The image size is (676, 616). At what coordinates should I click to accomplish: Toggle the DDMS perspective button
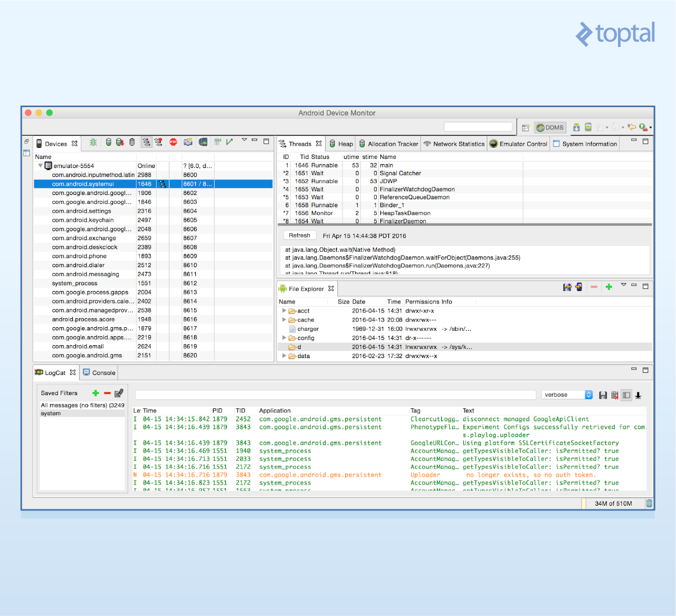pyautogui.click(x=550, y=127)
